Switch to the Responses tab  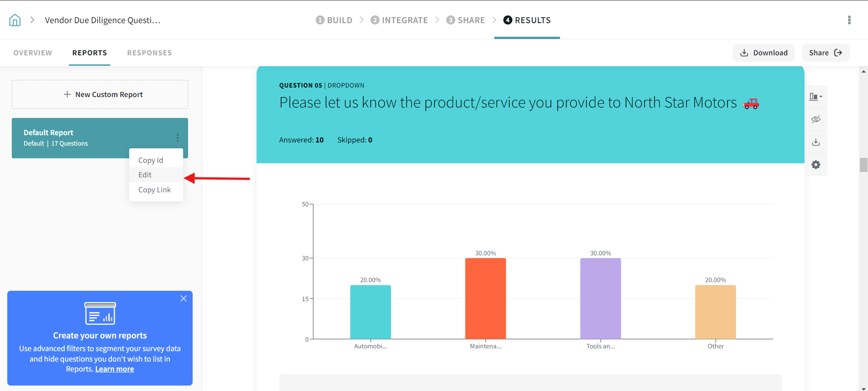[149, 53]
